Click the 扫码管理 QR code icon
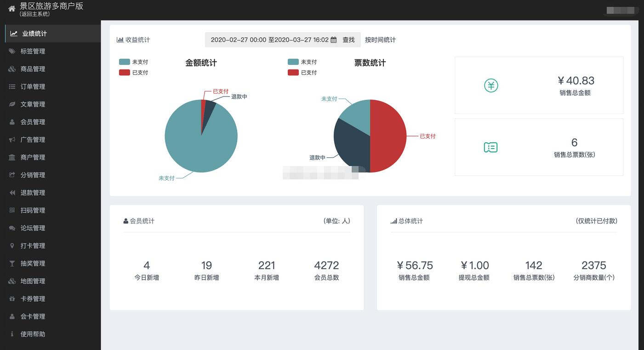Viewport: 644px width, 350px height. click(12, 210)
